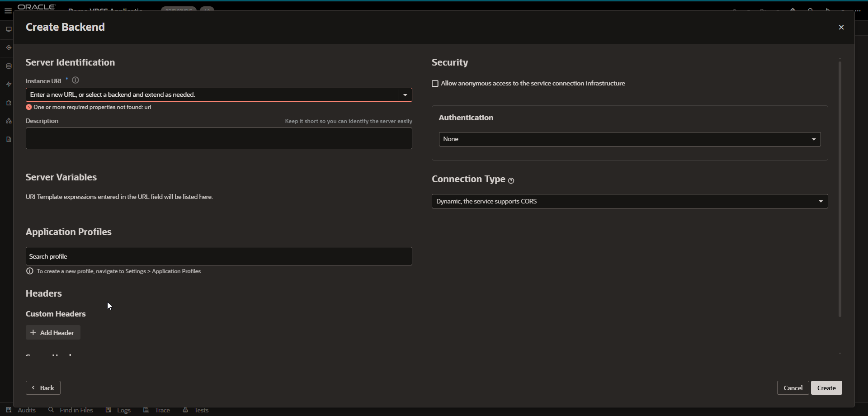The height and width of the screenshot is (416, 868).
Task: Switch to the Find in Files tab
Action: [71, 410]
